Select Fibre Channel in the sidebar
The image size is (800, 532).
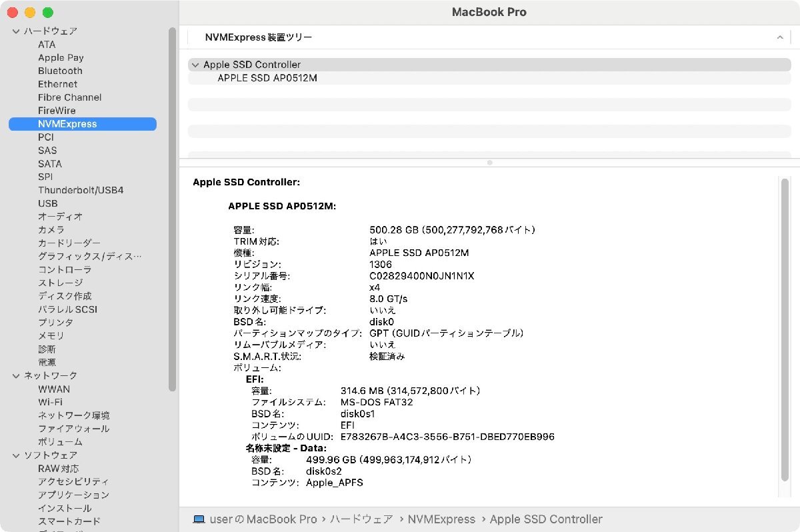pos(69,97)
